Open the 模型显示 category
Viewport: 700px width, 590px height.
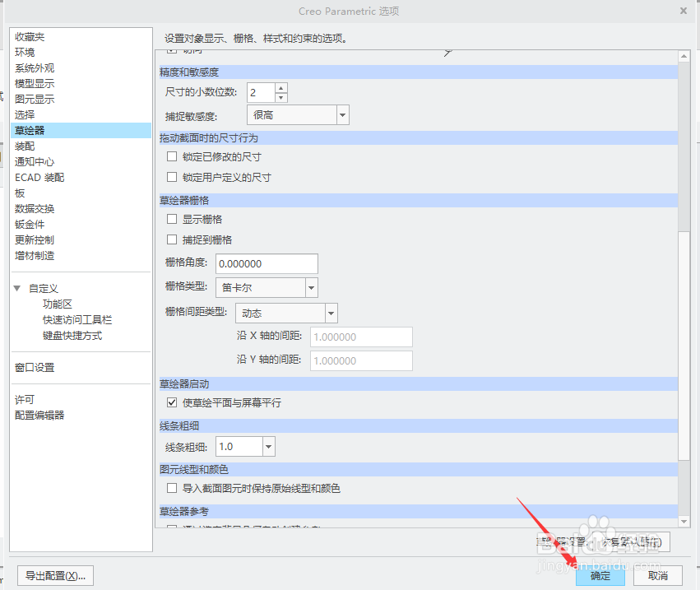coord(35,83)
